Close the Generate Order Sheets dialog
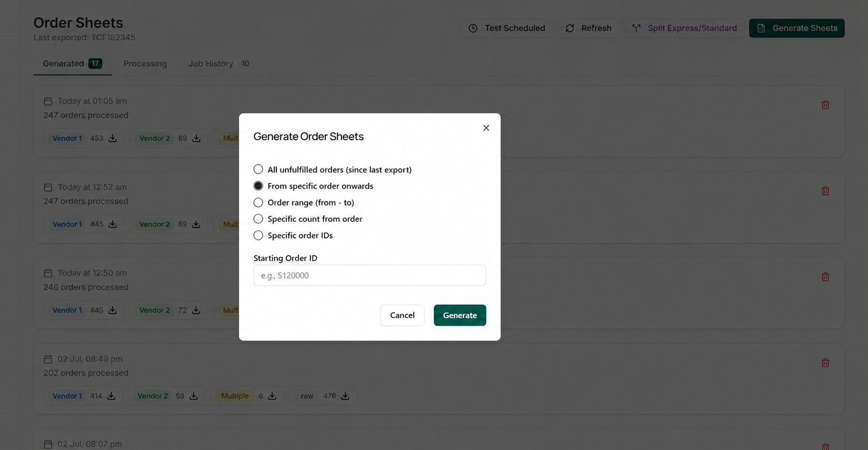 click(486, 128)
